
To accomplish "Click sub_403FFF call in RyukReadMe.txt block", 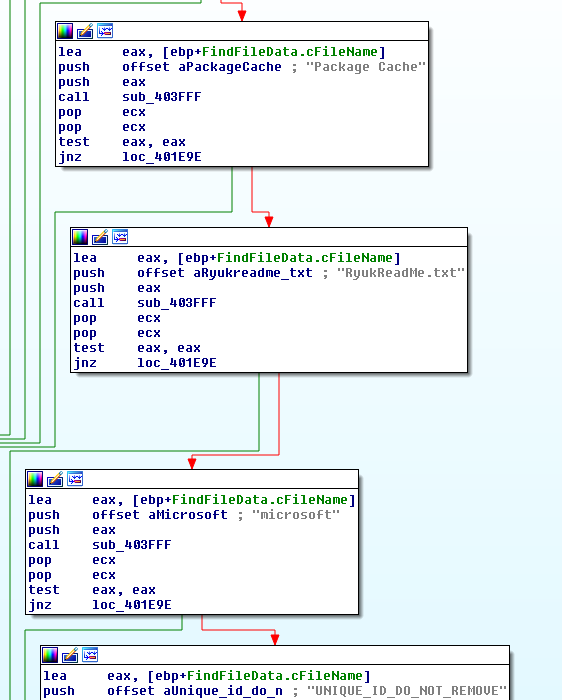I will click(176, 303).
